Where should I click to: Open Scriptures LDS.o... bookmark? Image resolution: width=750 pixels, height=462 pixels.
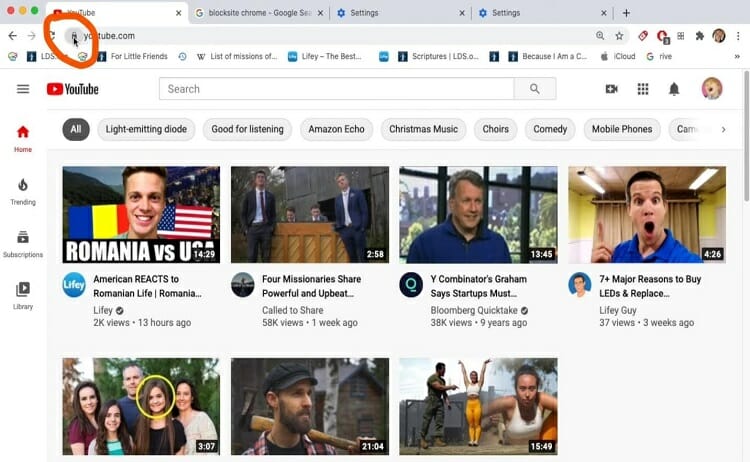[x=439, y=56]
